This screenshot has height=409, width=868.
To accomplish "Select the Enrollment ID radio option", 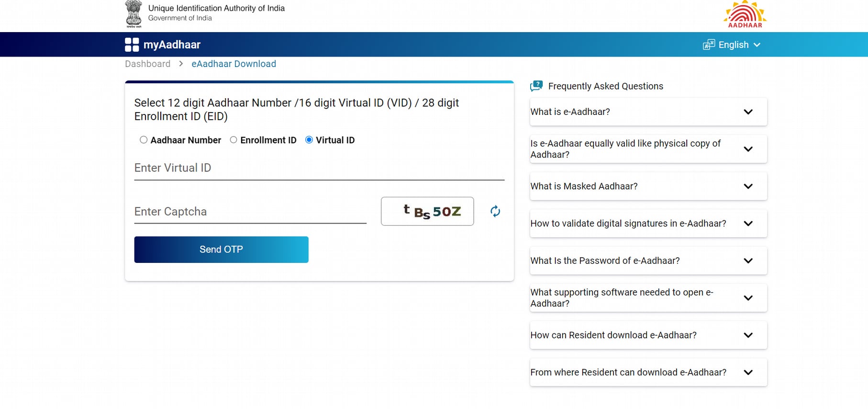I will tap(234, 140).
